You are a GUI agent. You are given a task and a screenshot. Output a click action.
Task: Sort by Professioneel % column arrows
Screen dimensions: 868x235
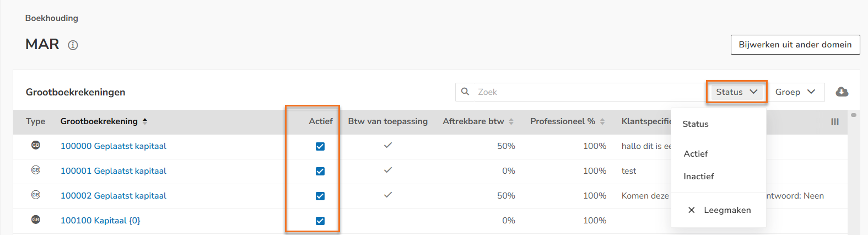[602, 121]
